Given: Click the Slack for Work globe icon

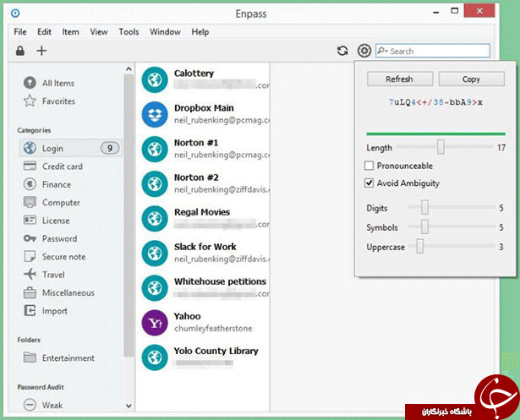Looking at the screenshot, I should tap(155, 254).
